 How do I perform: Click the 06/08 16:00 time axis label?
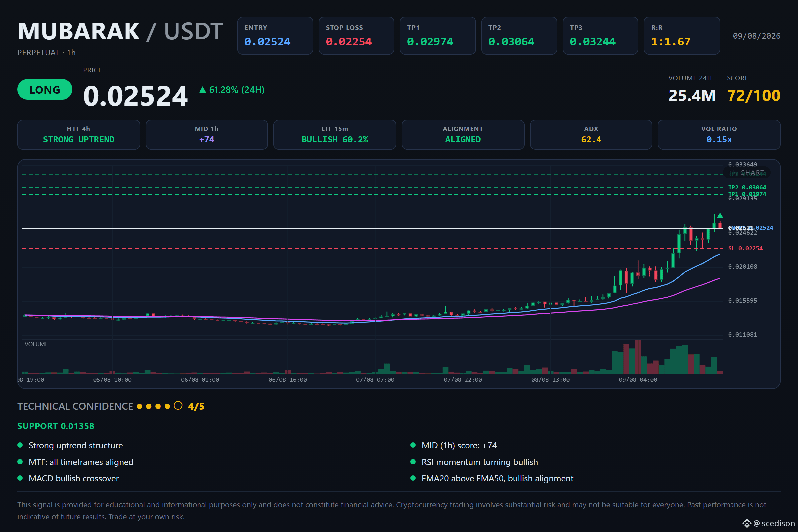(287, 380)
